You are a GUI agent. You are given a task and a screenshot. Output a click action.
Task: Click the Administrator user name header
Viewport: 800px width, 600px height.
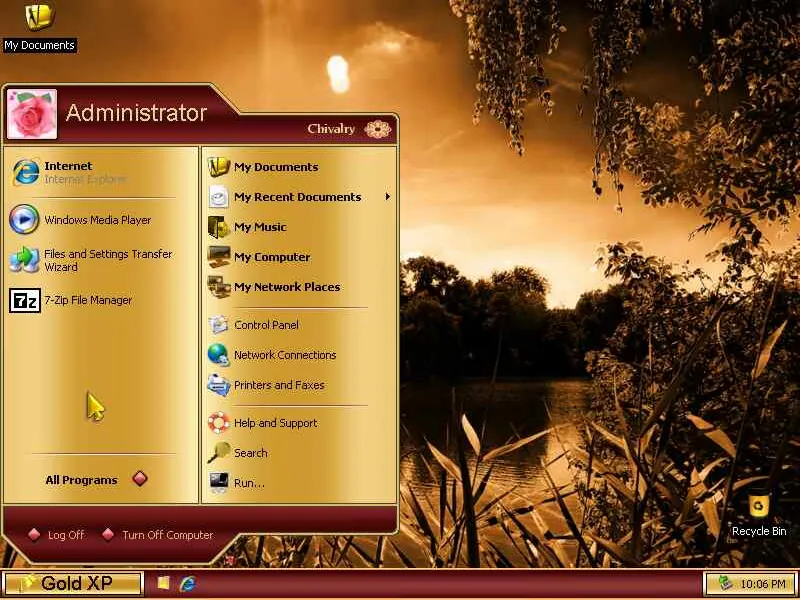(136, 113)
